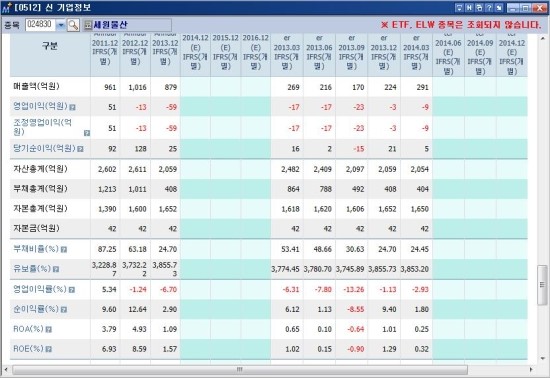Click the title bar diagonal arrow icon
Image resolution: width=550 pixels, height=378 pixels.
pos(499,7)
